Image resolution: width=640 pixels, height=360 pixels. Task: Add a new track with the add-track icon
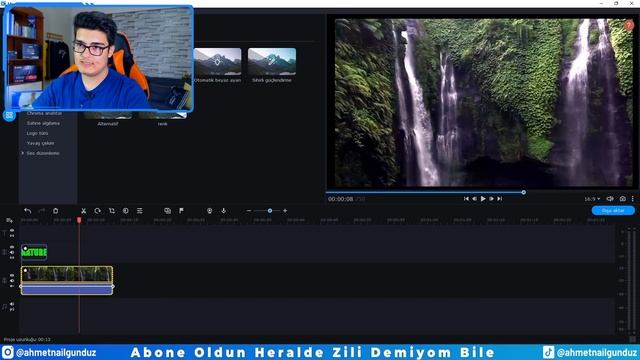pos(9,220)
